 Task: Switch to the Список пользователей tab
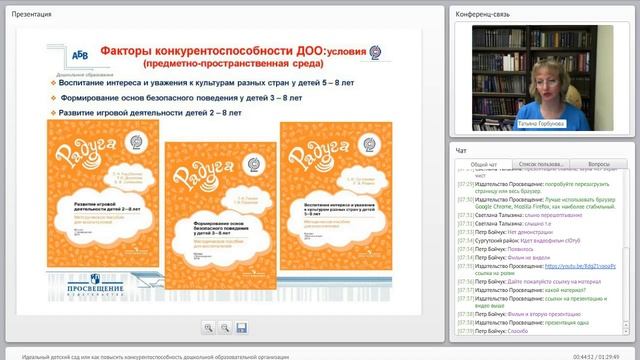coord(541,164)
